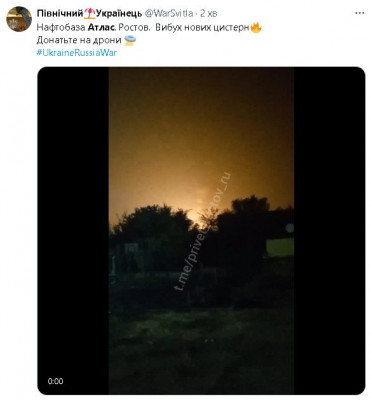Click the 0:00 video time indicator
Image resolution: width=371 pixels, height=400 pixels.
pyautogui.click(x=55, y=381)
